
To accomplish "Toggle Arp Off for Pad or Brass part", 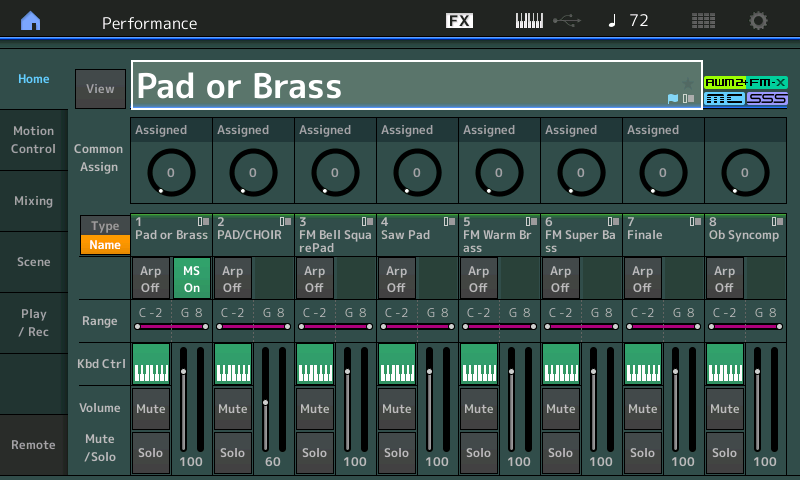I will pos(150,278).
